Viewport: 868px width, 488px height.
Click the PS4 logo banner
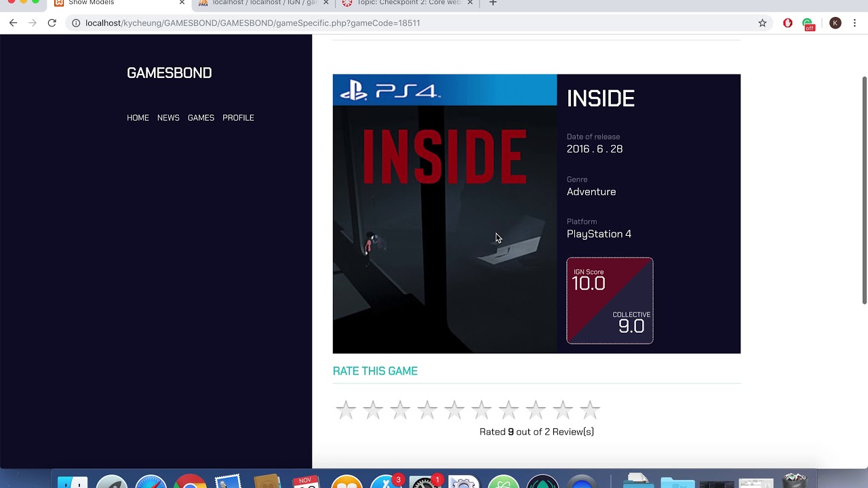click(x=445, y=90)
